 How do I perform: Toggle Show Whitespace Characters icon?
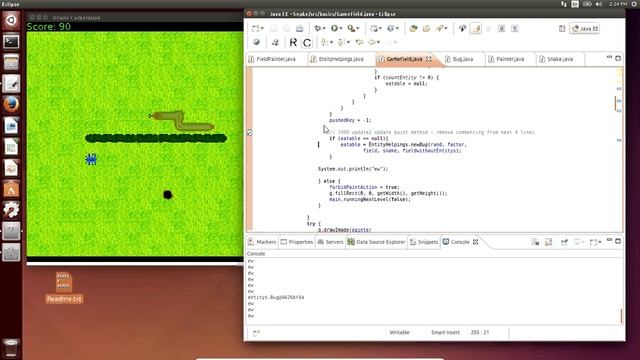(x=515, y=28)
